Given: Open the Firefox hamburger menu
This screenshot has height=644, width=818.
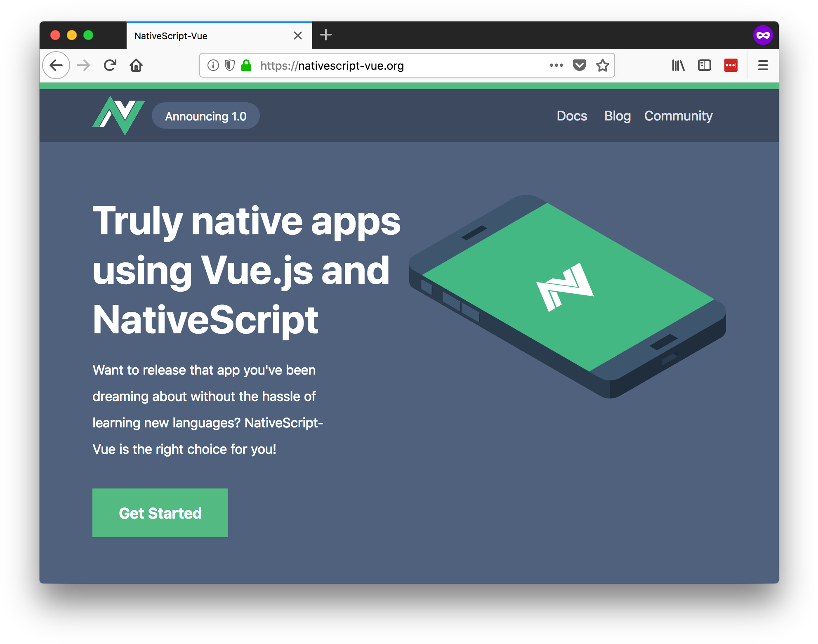Looking at the screenshot, I should 763,65.
